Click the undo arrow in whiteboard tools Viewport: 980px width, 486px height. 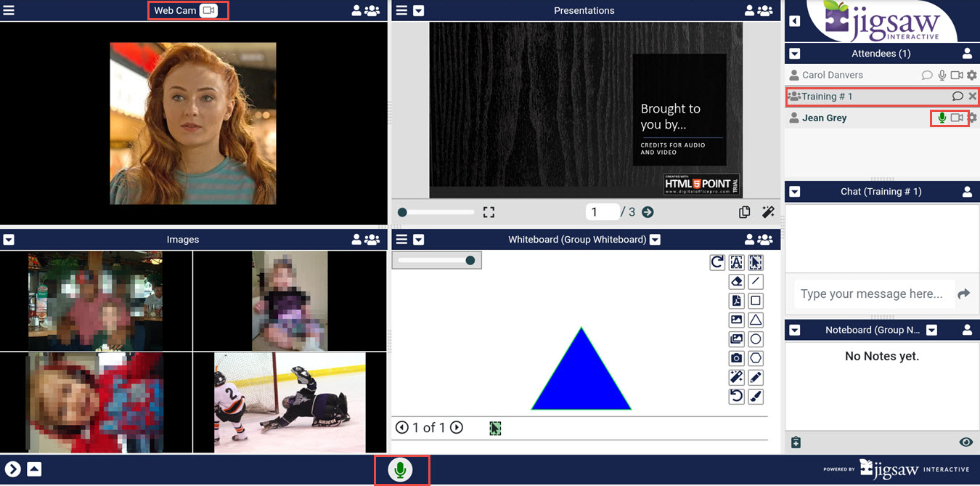tap(736, 397)
